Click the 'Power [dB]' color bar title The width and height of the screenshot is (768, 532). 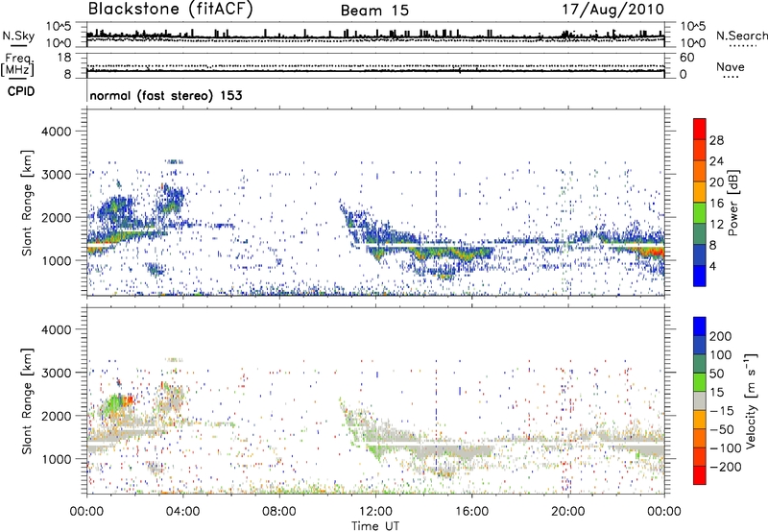(732, 203)
